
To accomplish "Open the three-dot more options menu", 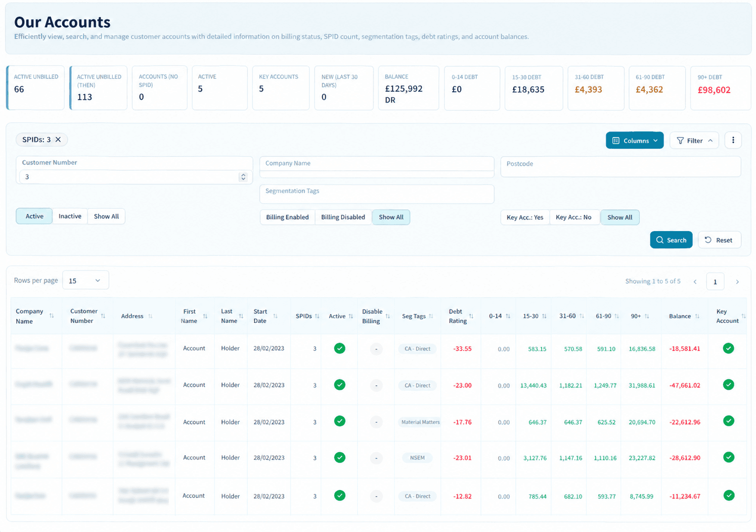I will pos(733,140).
